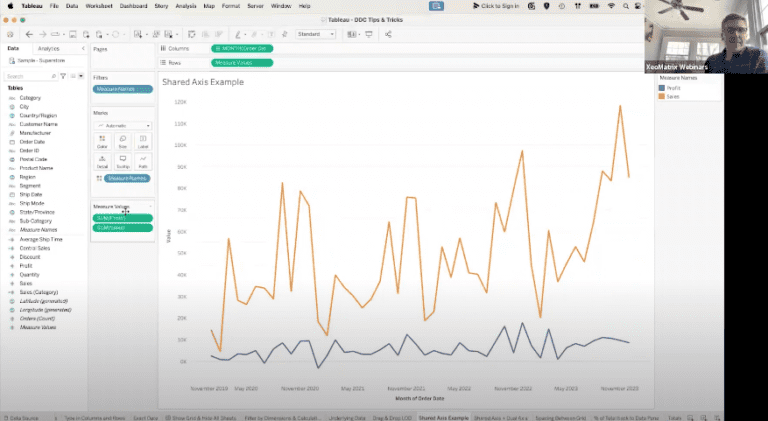The image size is (768, 421).
Task: Click the Tableau start page logo icon
Action: coord(10,34)
